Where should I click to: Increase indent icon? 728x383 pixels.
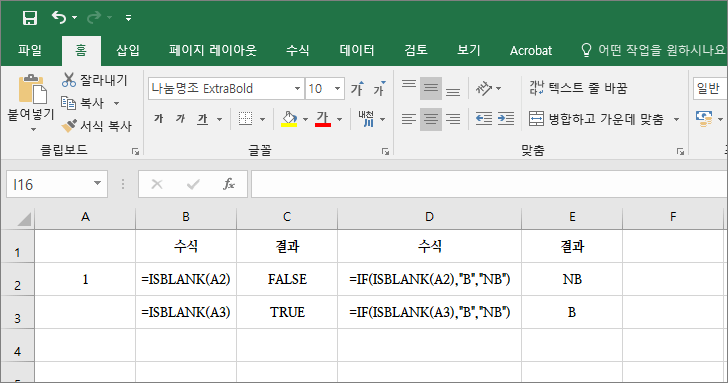click(x=506, y=119)
